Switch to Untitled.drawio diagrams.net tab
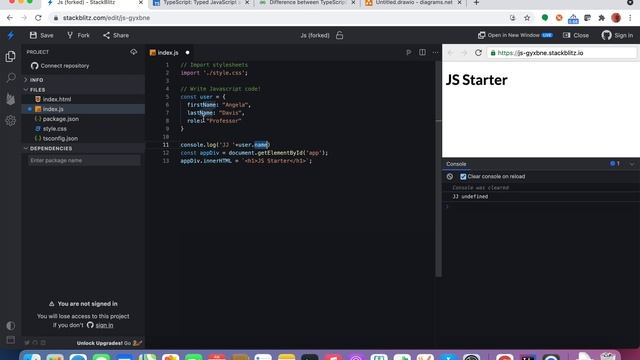The image size is (640, 360). (413, 3)
